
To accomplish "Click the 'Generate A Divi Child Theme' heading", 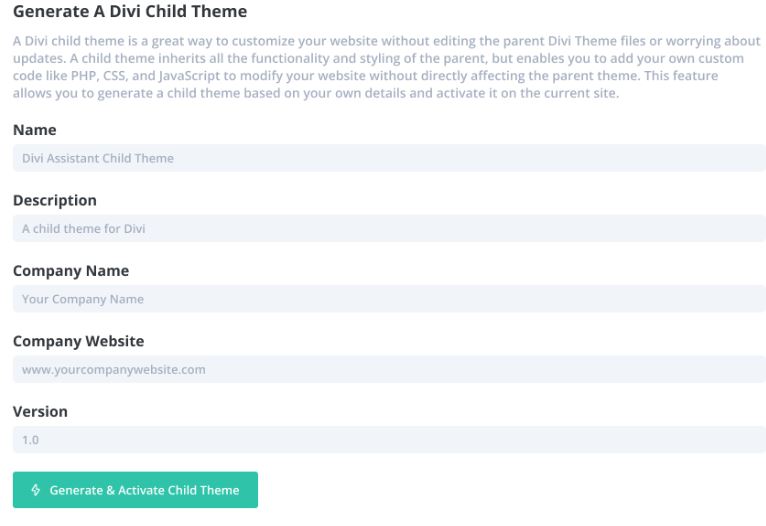I will [x=130, y=11].
